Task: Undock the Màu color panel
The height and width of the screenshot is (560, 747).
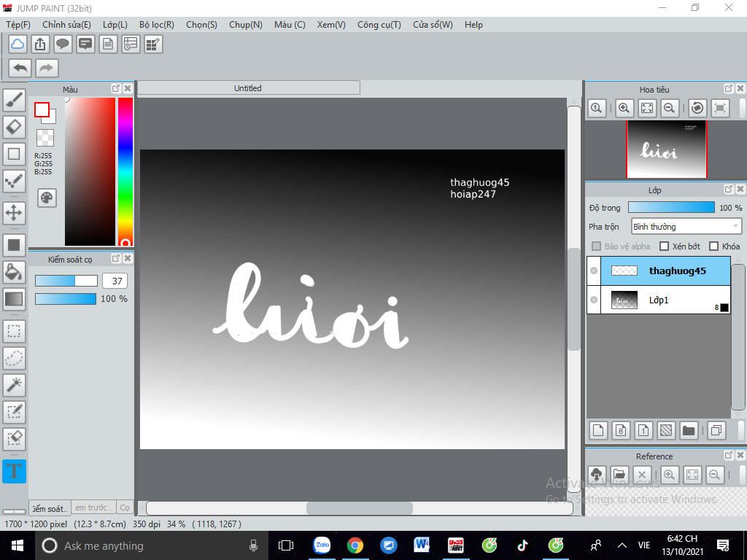Action: 116,88
